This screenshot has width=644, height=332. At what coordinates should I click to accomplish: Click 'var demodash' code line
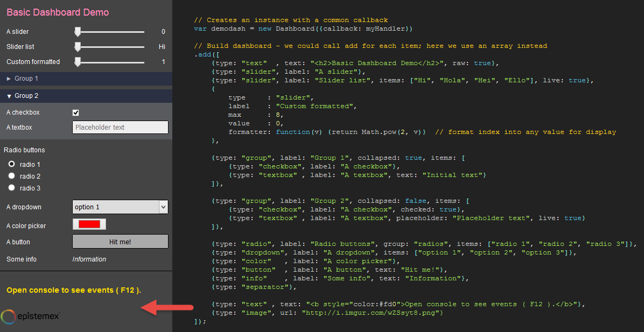click(303, 29)
